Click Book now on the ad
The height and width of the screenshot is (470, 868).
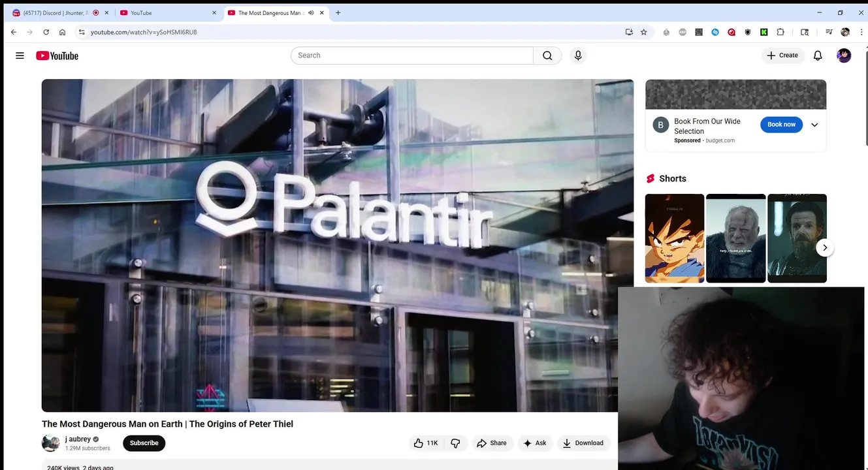point(781,125)
